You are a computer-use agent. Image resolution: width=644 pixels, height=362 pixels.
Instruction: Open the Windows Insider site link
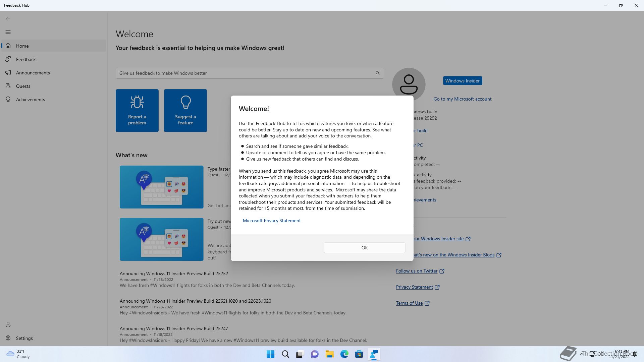pos(439,239)
